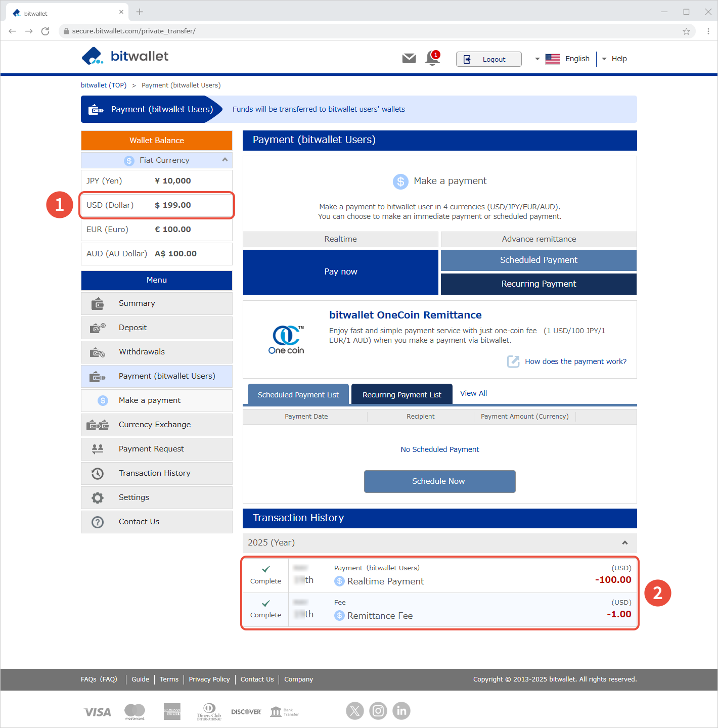The width and height of the screenshot is (718, 728).
Task: Open Settings in the side menu
Action: pos(157,497)
